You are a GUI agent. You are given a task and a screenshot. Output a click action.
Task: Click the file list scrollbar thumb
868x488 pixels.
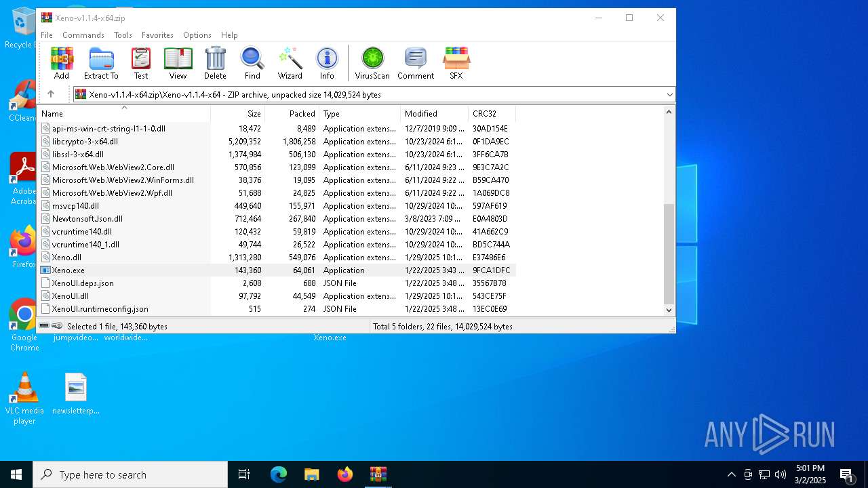669,253
